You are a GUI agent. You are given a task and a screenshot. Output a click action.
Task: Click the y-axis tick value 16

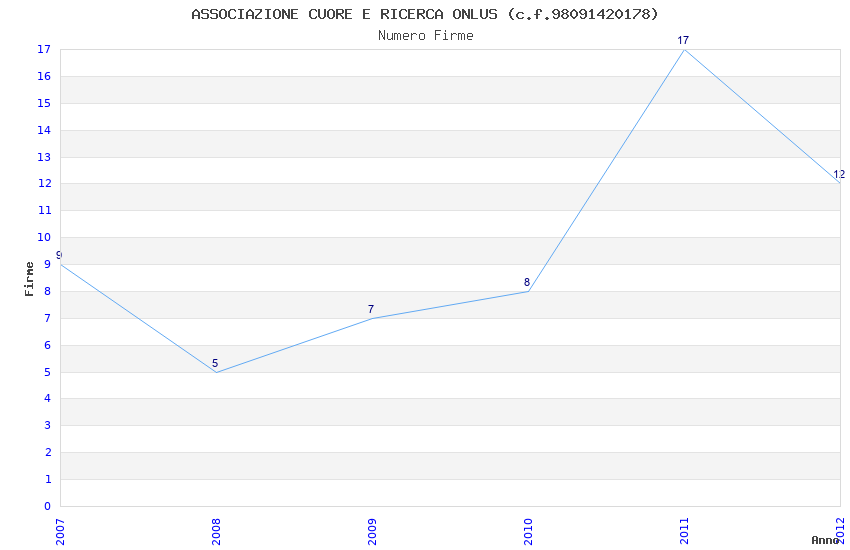(44, 76)
